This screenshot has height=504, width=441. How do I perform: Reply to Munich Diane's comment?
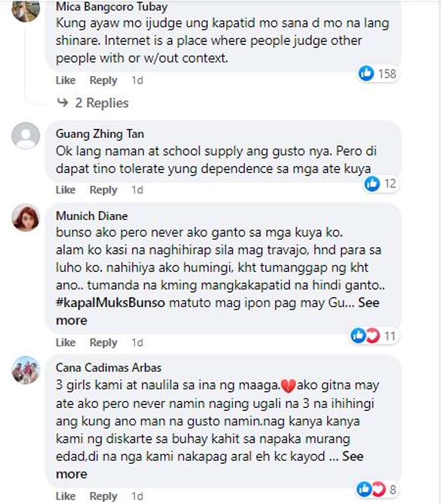click(103, 342)
